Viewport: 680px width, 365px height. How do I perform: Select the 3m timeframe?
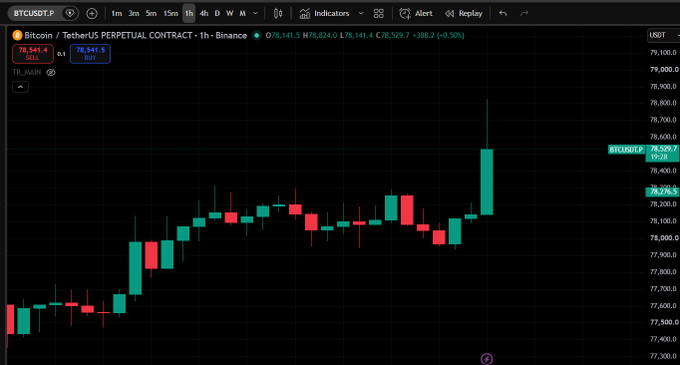click(x=134, y=13)
